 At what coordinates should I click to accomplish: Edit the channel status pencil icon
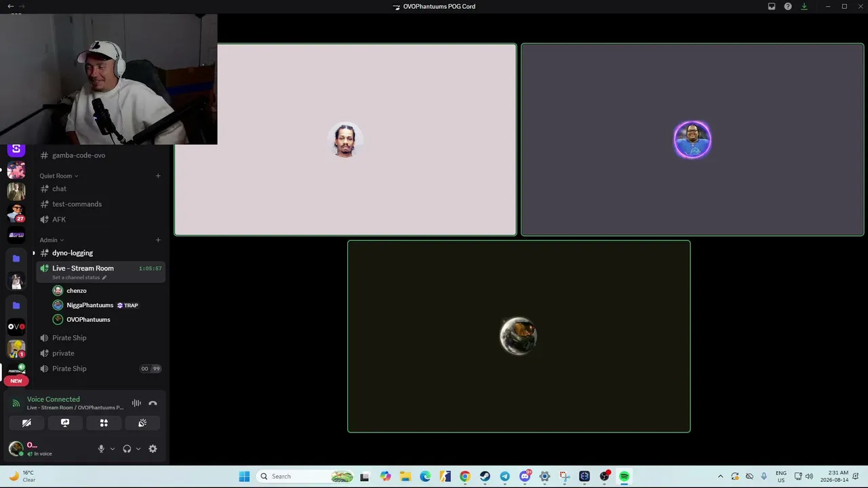(x=104, y=278)
